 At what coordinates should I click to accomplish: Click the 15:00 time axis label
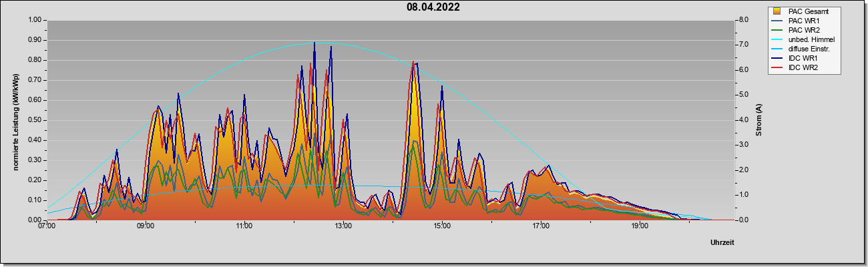(x=442, y=226)
